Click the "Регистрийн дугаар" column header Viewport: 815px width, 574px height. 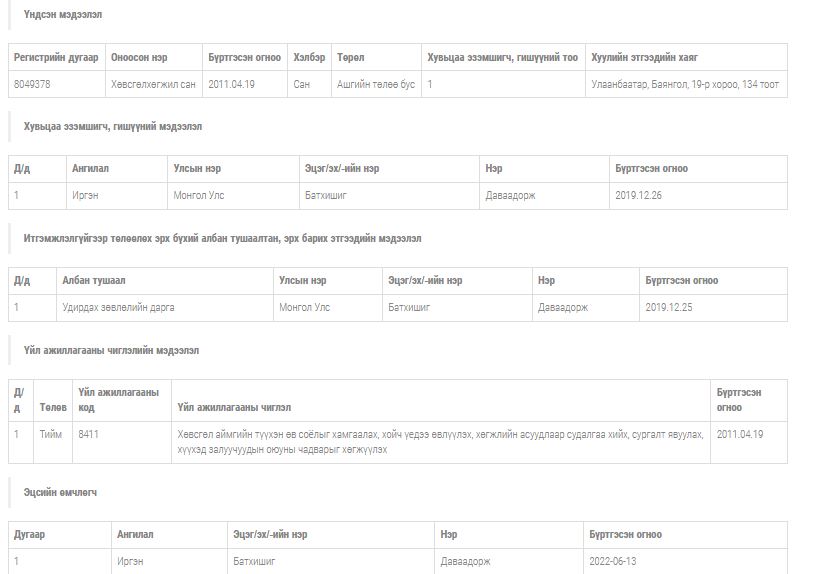pos(56,58)
